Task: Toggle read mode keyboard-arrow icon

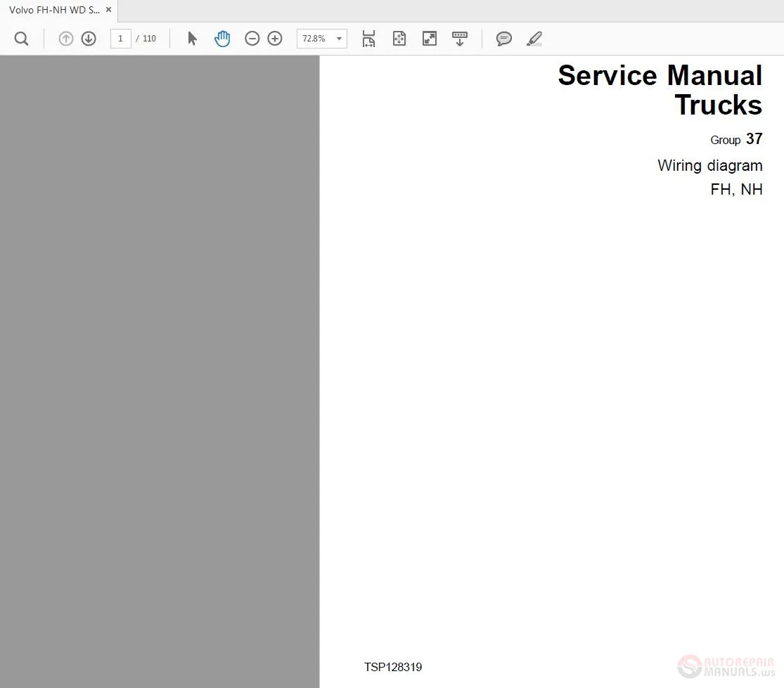Action: 459,39
